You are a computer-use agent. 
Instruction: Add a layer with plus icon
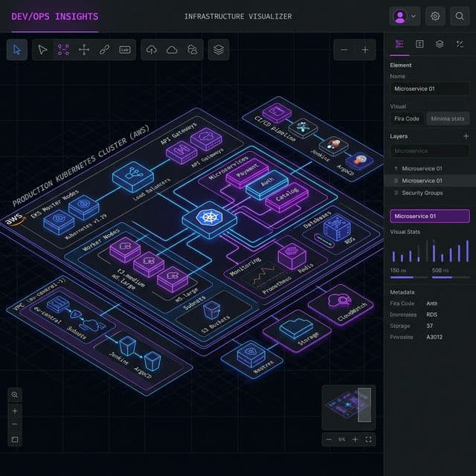[466, 136]
